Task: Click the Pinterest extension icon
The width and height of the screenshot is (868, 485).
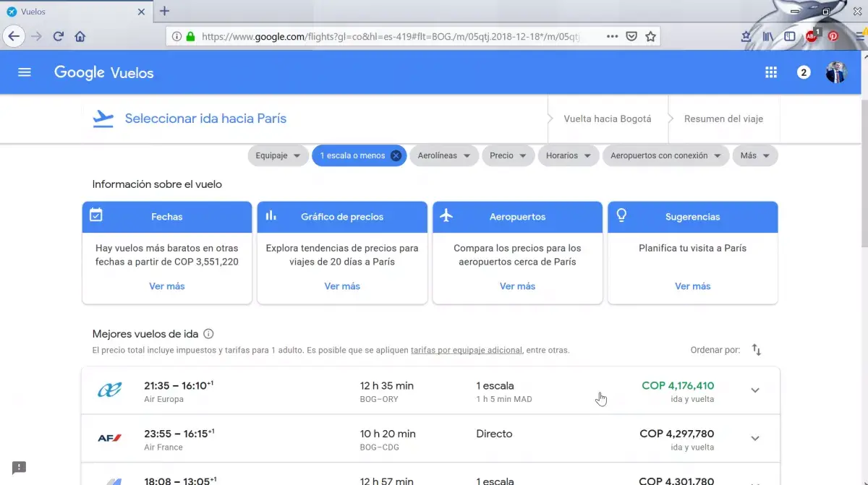Action: (833, 36)
